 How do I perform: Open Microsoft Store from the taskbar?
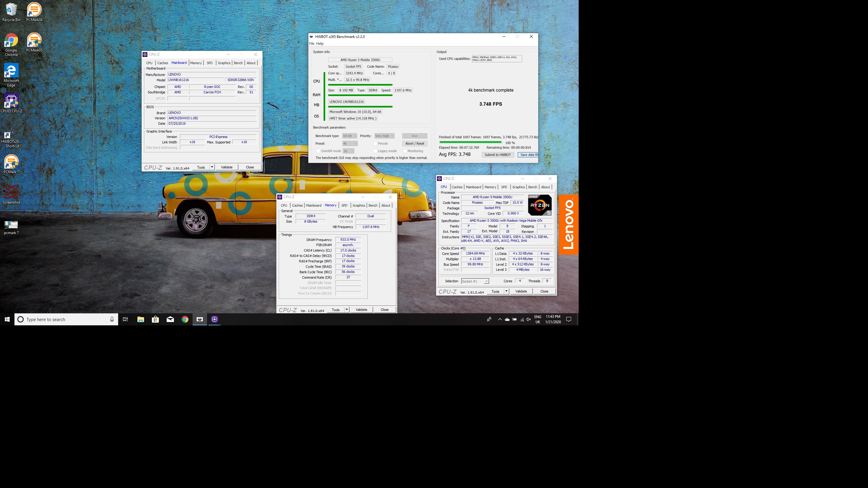point(155,319)
